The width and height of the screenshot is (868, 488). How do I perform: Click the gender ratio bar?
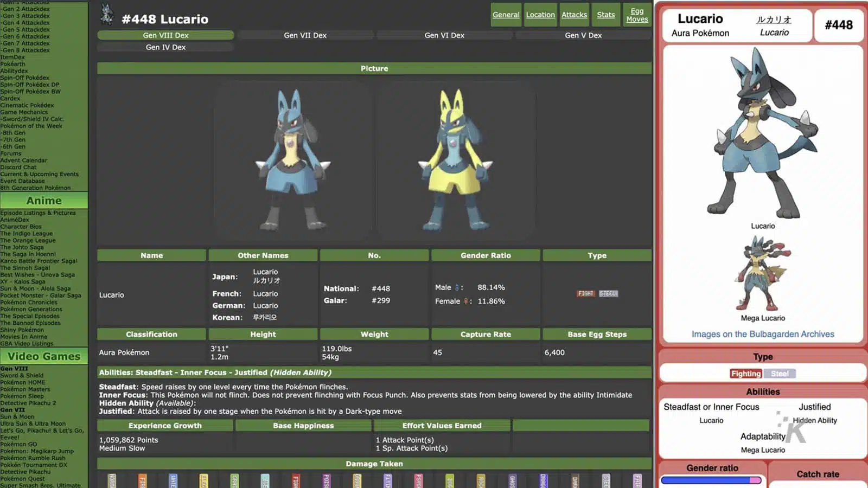click(711, 480)
